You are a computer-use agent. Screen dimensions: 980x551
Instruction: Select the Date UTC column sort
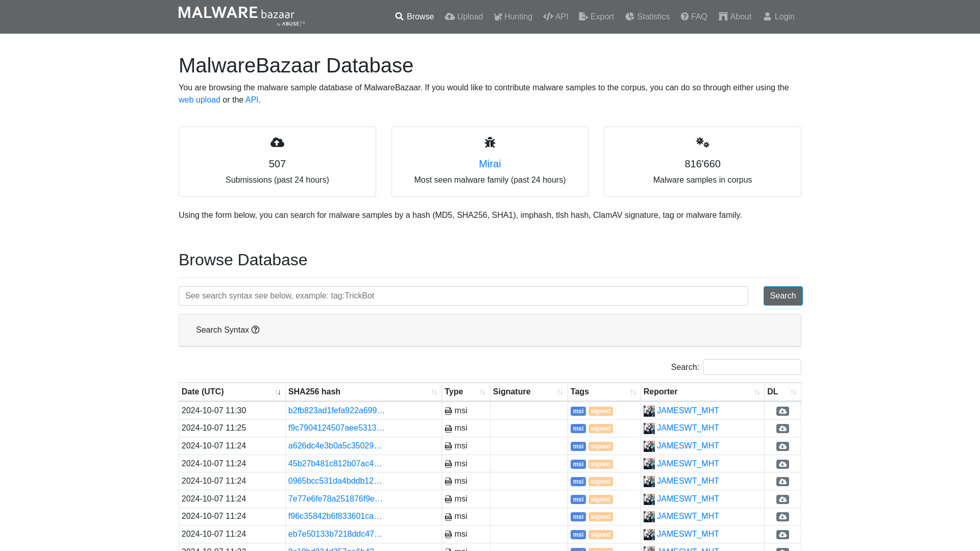(278, 391)
